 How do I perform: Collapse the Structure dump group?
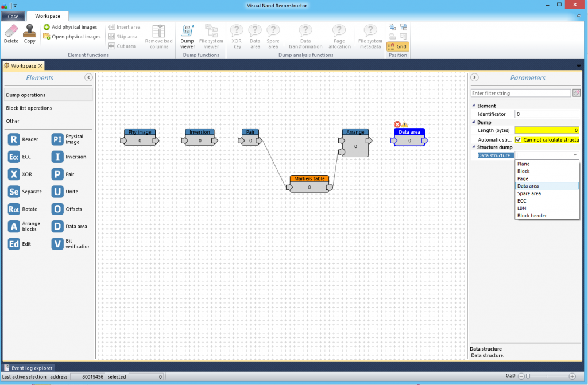pos(474,147)
